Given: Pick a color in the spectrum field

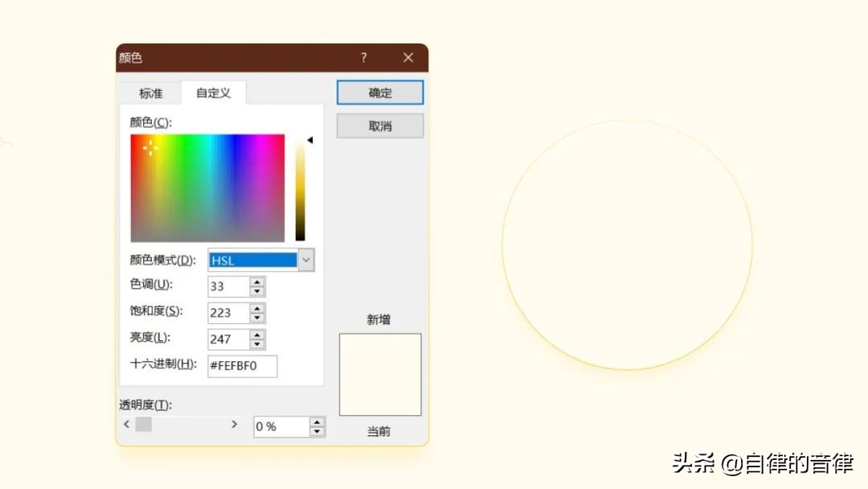Looking at the screenshot, I should click(x=207, y=187).
